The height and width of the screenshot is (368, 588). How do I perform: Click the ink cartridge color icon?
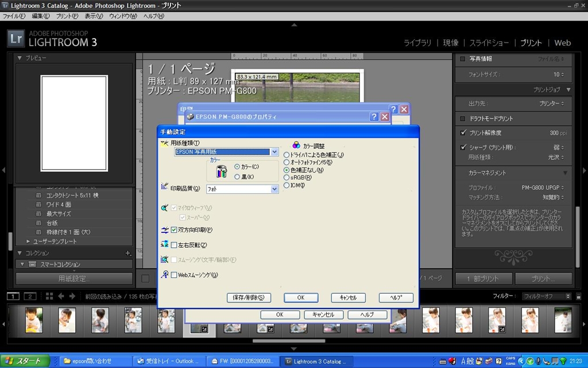221,171
